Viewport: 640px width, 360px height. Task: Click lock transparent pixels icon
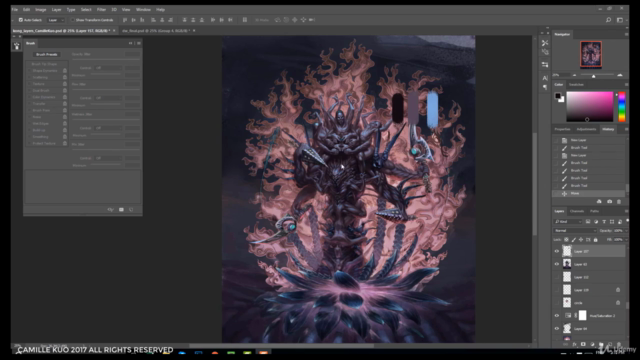point(566,240)
